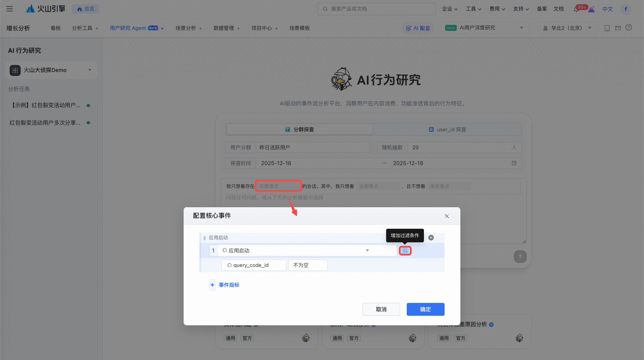Image resolution: width=644 pixels, height=360 pixels.
Task: Open the 支持 top menu
Action: click(x=521, y=9)
